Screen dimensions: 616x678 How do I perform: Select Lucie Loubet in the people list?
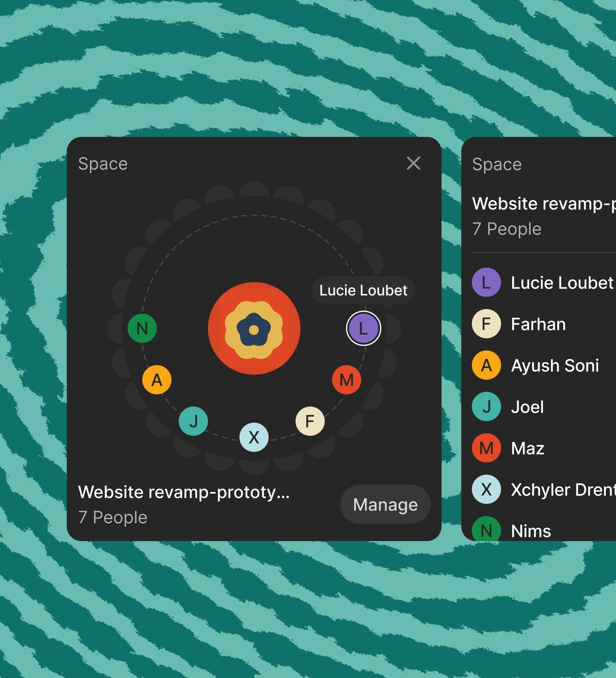coord(544,283)
